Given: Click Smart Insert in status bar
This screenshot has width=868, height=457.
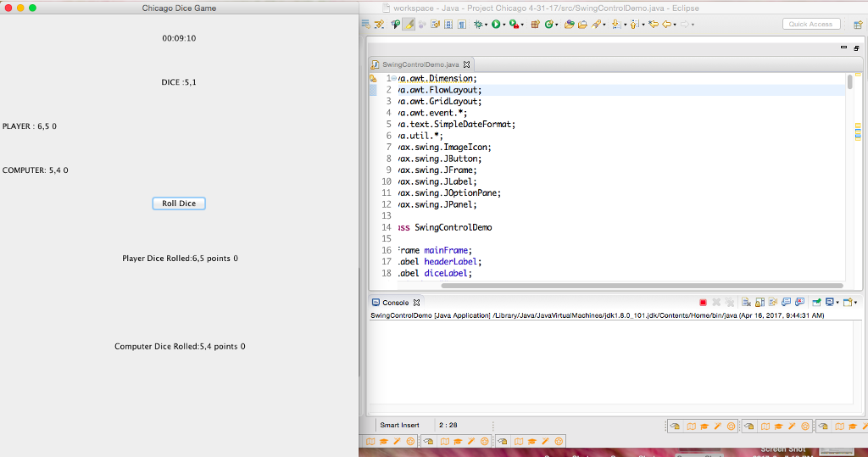Looking at the screenshot, I should (399, 425).
